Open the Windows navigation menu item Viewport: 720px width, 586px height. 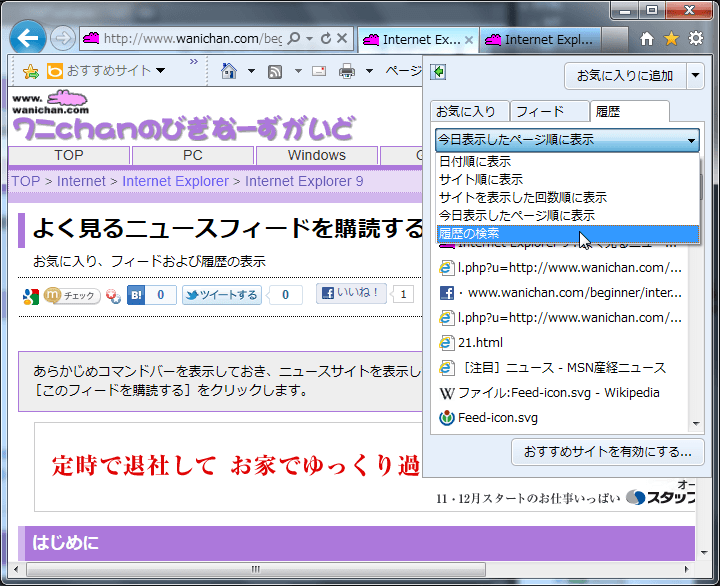[317, 155]
